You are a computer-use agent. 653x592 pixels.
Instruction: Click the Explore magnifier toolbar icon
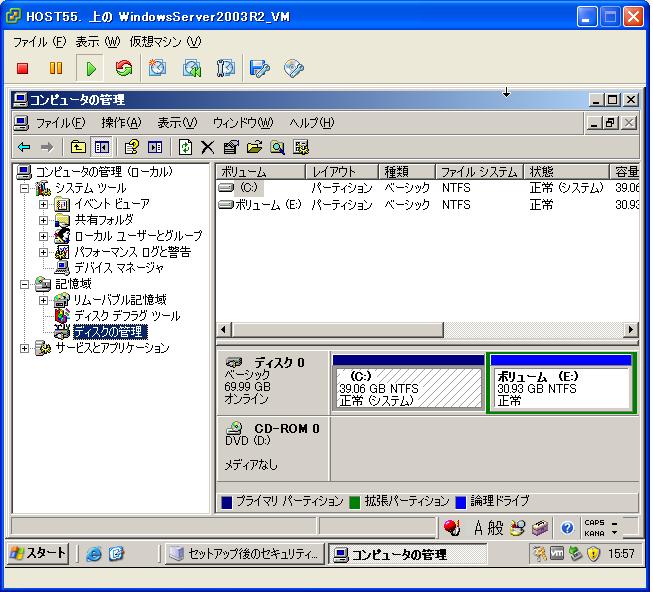click(277, 147)
